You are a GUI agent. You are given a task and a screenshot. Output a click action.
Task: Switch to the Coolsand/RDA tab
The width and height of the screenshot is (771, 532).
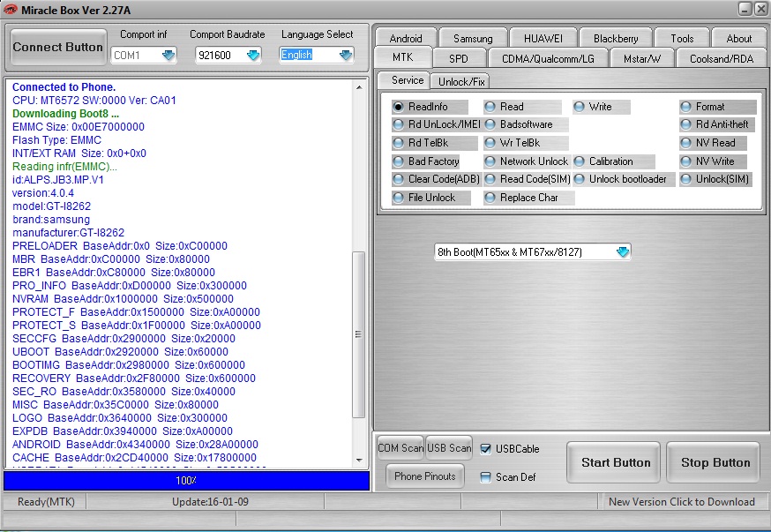[x=722, y=59]
